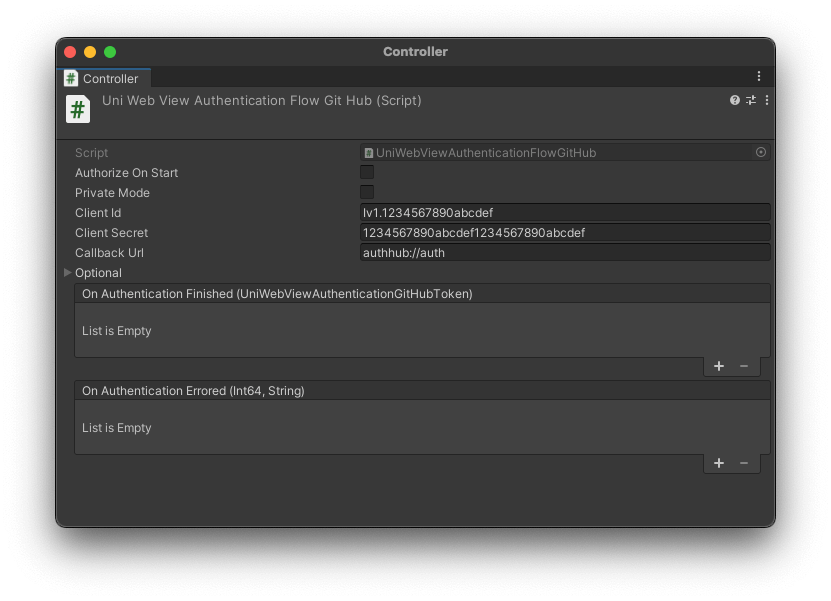Expand the Optional foldout
This screenshot has height=601, width=831.
(68, 272)
